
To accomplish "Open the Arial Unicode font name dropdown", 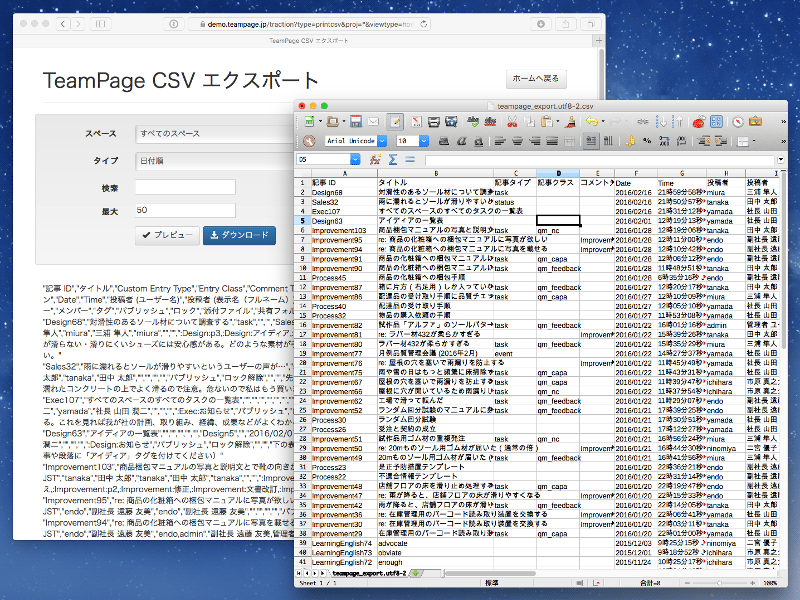I will click(382, 141).
